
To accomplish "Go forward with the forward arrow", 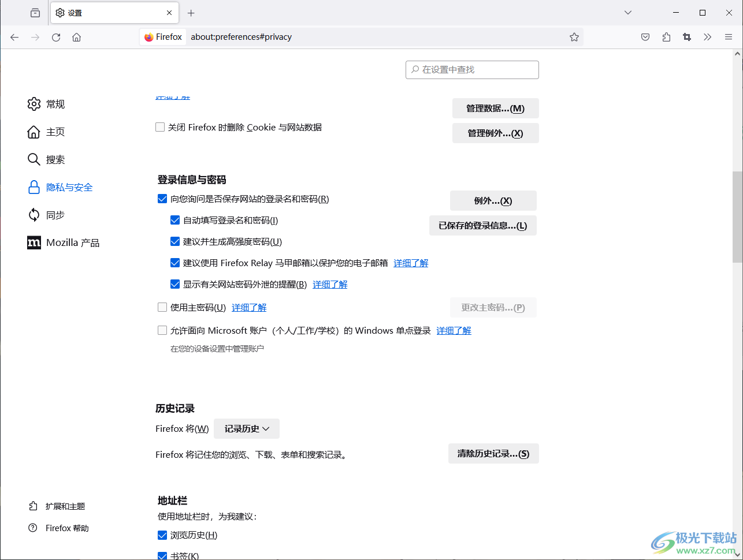I will 35,37.
